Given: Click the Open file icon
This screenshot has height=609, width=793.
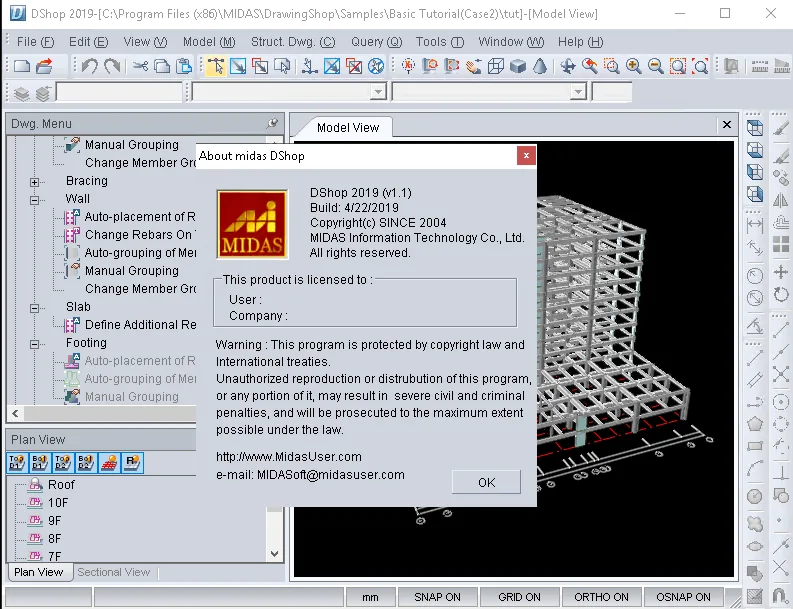Looking at the screenshot, I should pos(45,66).
